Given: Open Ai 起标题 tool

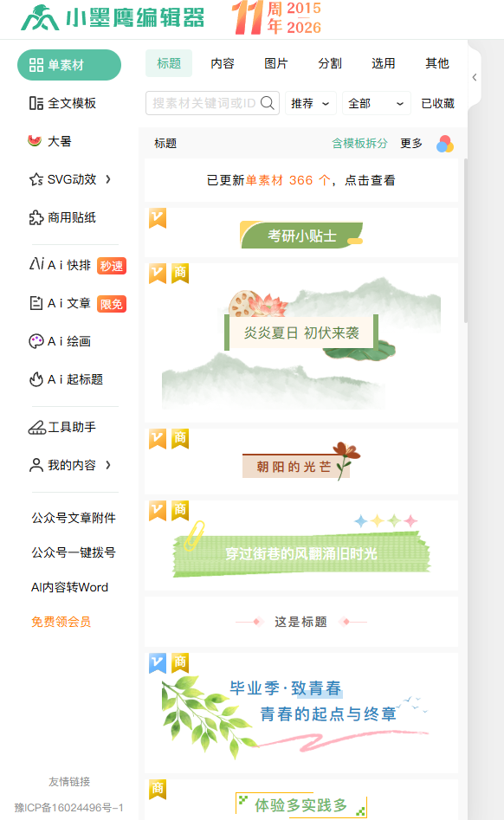Looking at the screenshot, I should click(x=75, y=379).
